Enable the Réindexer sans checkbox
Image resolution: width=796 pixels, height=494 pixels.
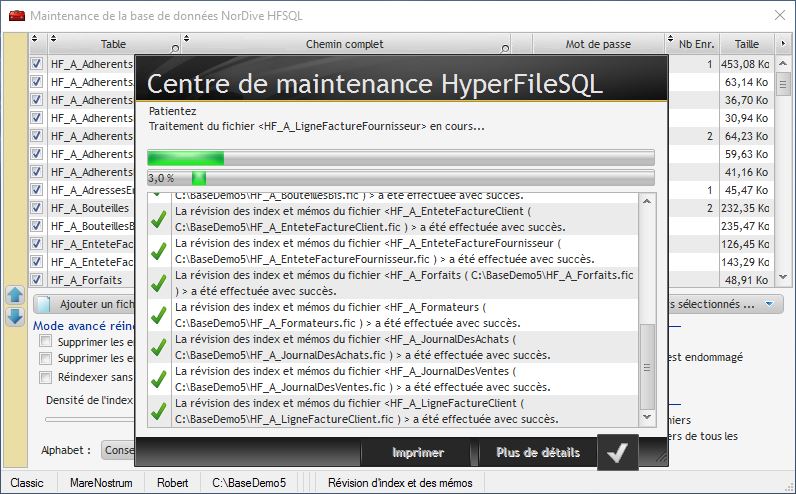click(x=46, y=377)
